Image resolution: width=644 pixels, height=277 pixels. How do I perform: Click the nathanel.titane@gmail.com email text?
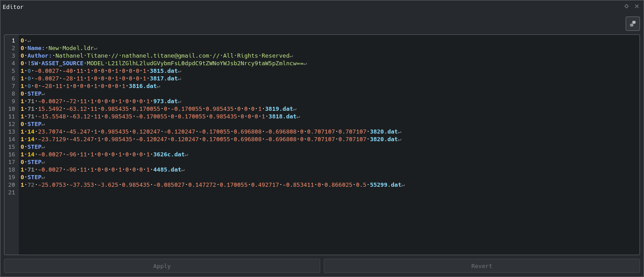tap(165, 56)
